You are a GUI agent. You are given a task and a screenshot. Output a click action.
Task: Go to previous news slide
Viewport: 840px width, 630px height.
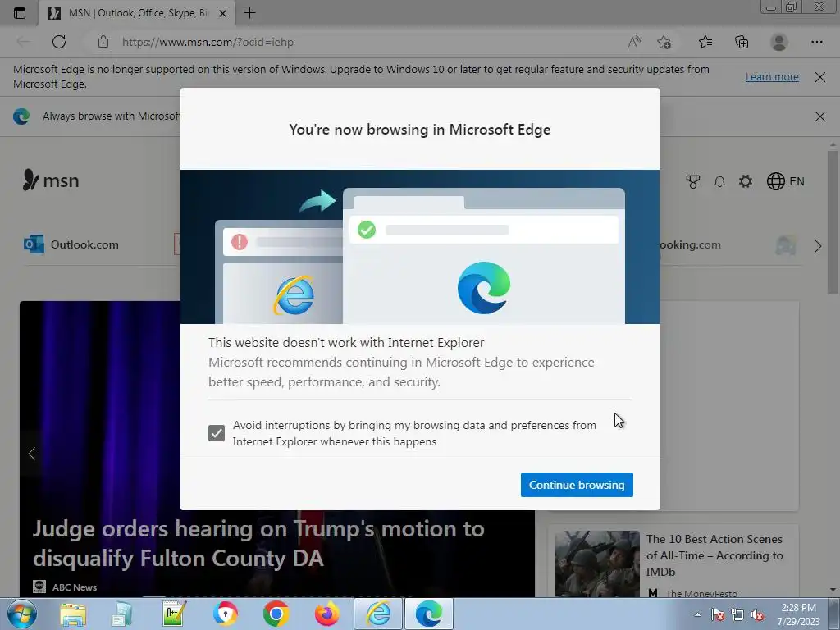pos(32,454)
